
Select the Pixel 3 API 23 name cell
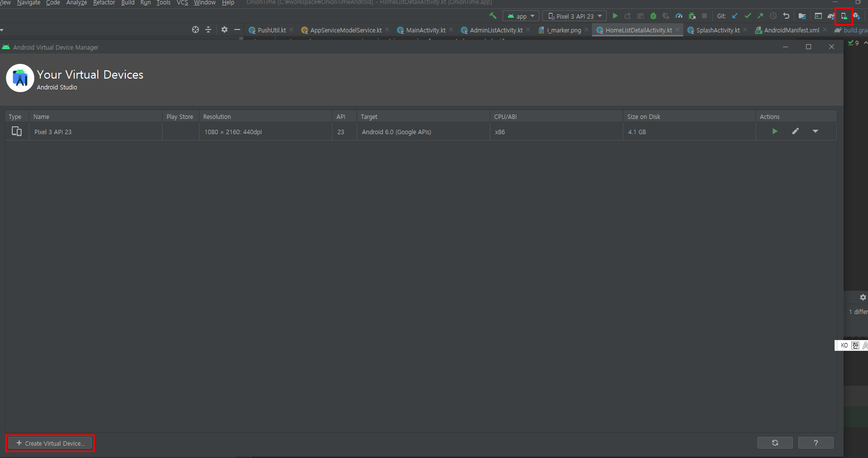pos(96,132)
